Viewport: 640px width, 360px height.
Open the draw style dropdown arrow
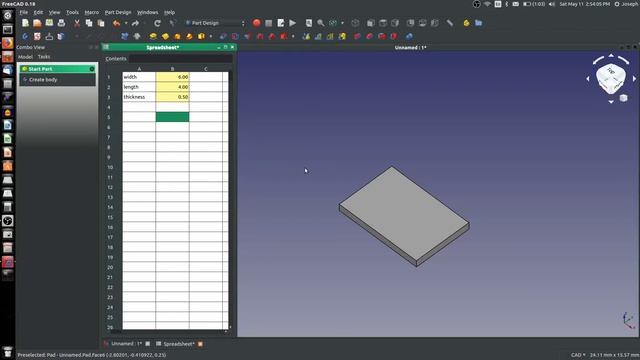[x=342, y=23]
